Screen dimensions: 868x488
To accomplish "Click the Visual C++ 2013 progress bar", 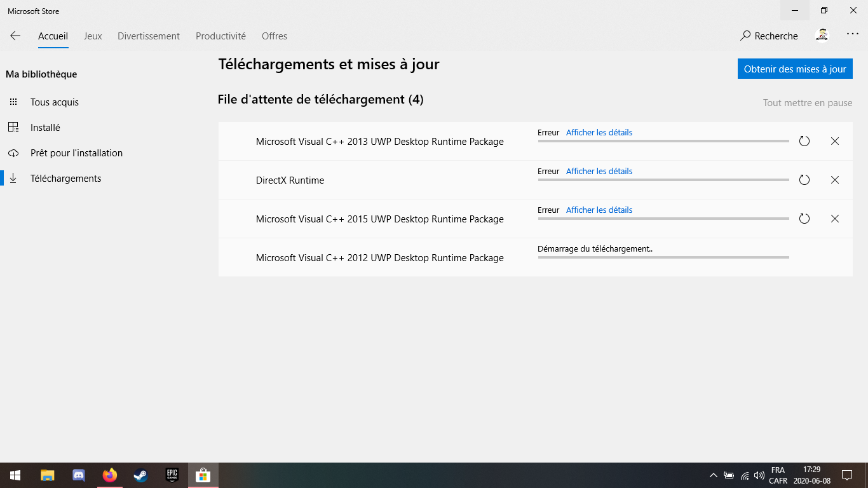I will (663, 141).
